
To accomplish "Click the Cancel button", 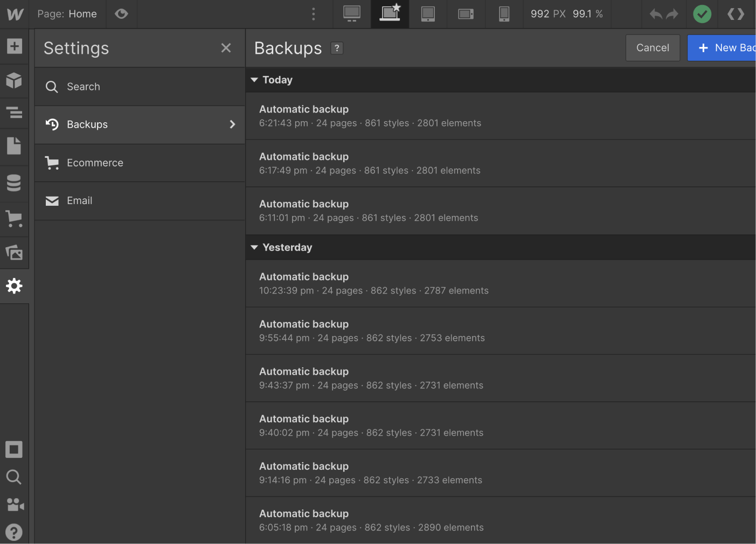I will click(653, 47).
